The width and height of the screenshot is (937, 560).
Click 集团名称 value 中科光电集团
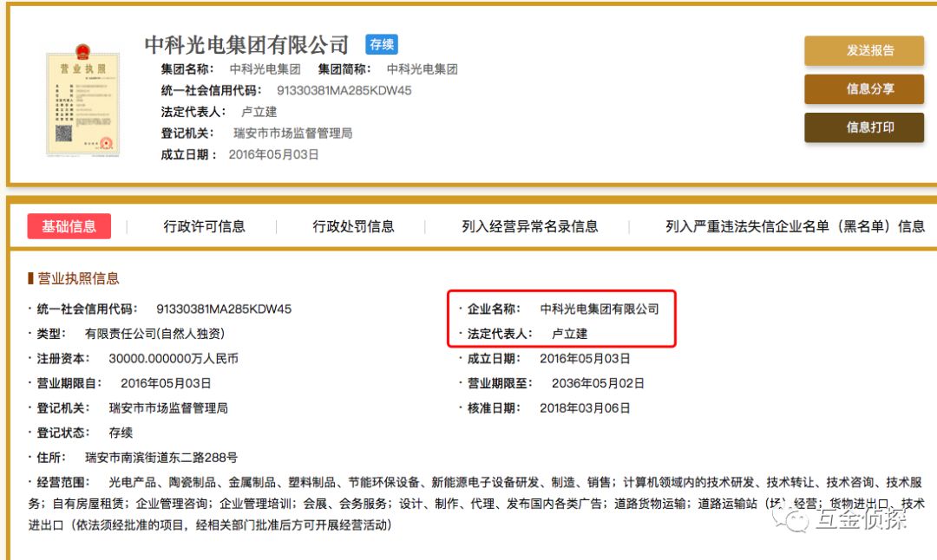265,69
